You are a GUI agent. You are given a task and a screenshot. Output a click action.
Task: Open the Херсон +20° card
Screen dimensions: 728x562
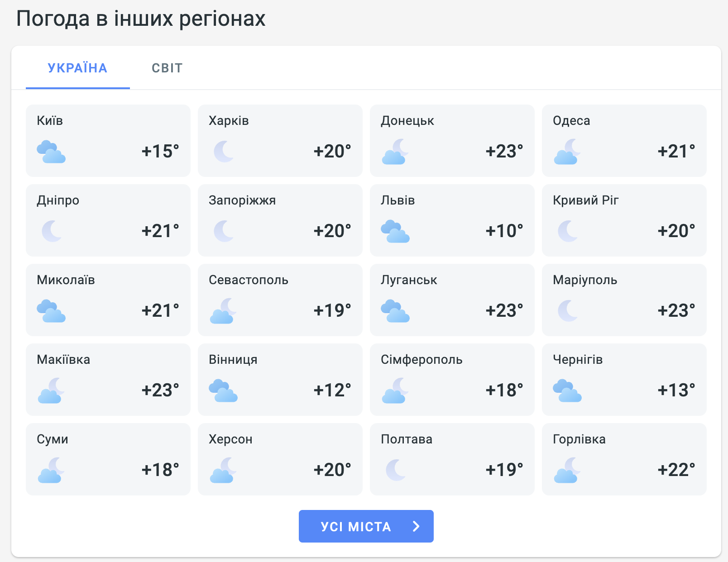(x=280, y=459)
